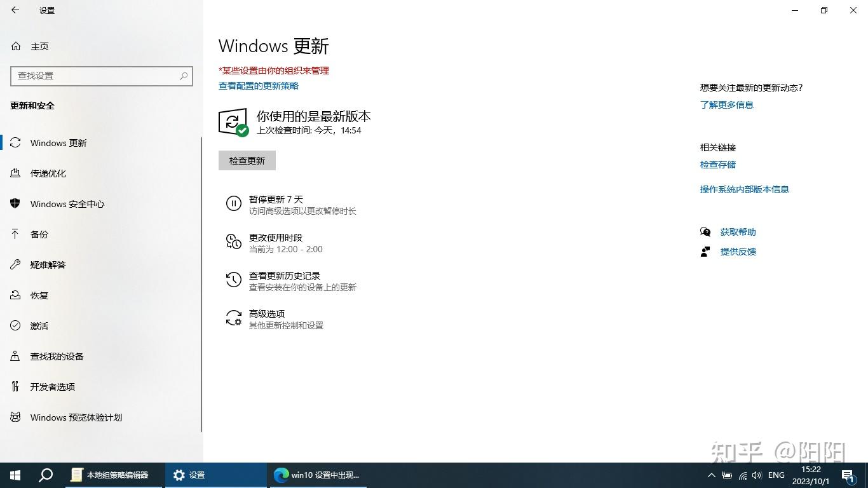
Task: Click 激活 label in sidebar
Action: pos(39,326)
